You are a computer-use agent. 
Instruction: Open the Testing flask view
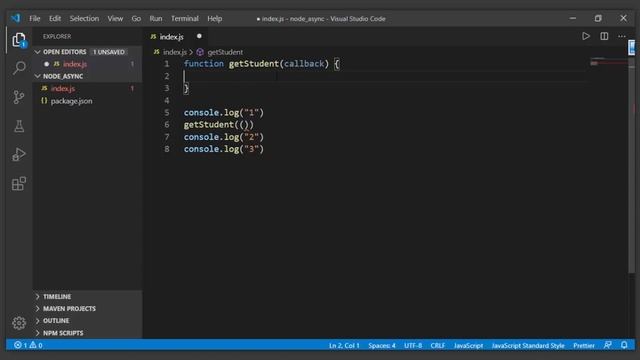pos(19,126)
